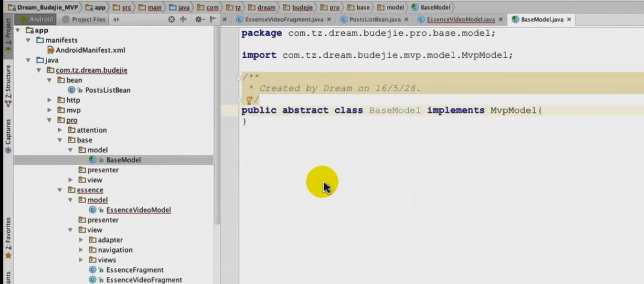Switch project view to Project Files
The image size is (644, 284).
pyautogui.click(x=84, y=20)
